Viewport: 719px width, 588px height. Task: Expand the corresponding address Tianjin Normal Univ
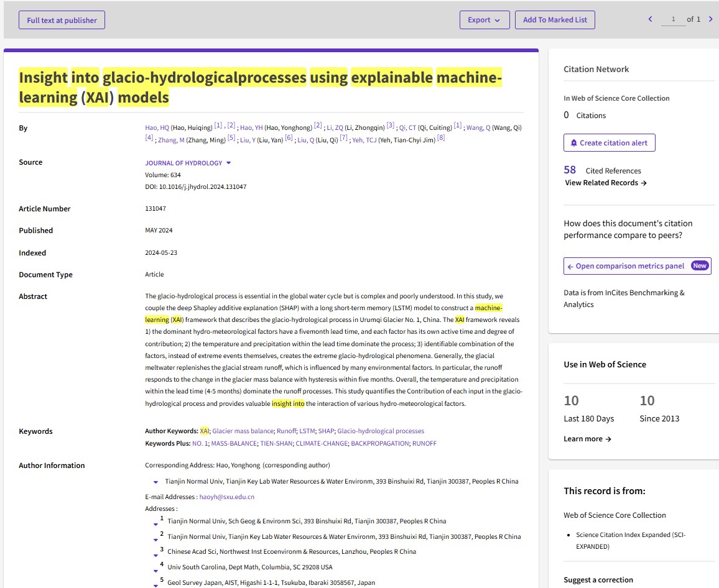(x=155, y=482)
